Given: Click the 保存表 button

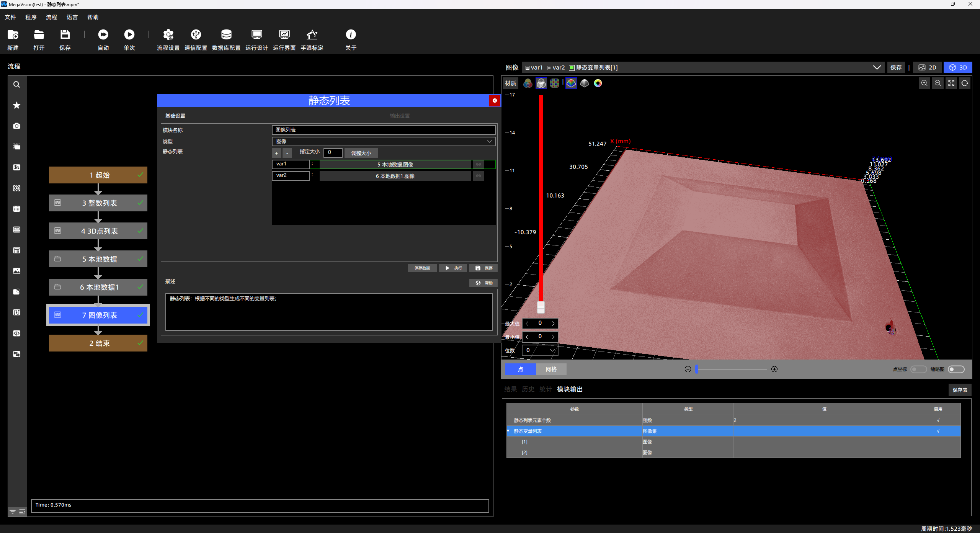Looking at the screenshot, I should click(960, 390).
